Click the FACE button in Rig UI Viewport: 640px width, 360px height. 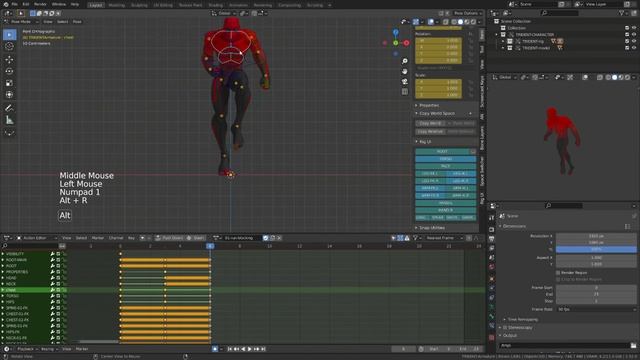click(x=445, y=166)
